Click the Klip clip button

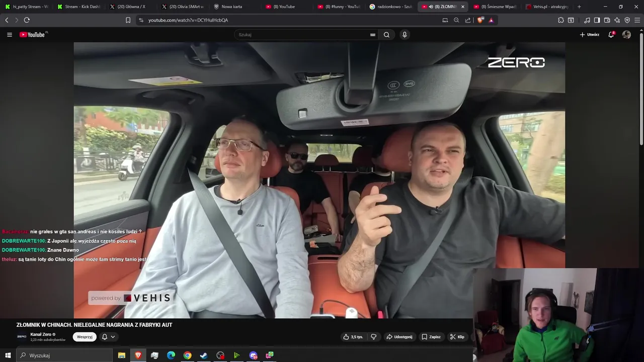457,337
